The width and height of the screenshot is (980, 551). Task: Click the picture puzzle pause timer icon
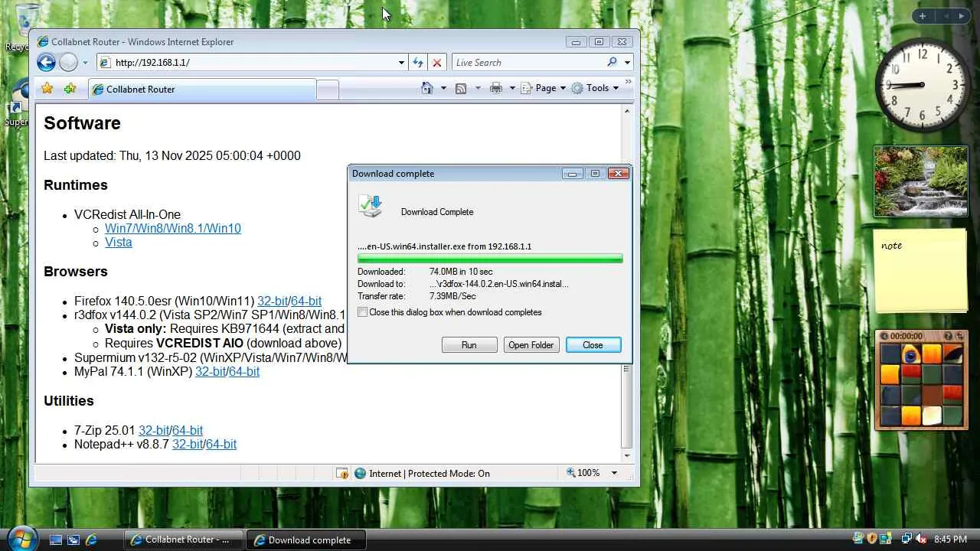pyautogui.click(x=884, y=336)
